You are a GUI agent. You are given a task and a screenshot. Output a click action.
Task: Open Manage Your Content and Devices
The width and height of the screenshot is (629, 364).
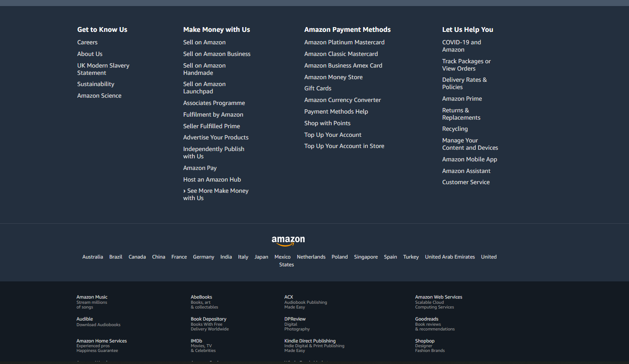tap(470, 144)
